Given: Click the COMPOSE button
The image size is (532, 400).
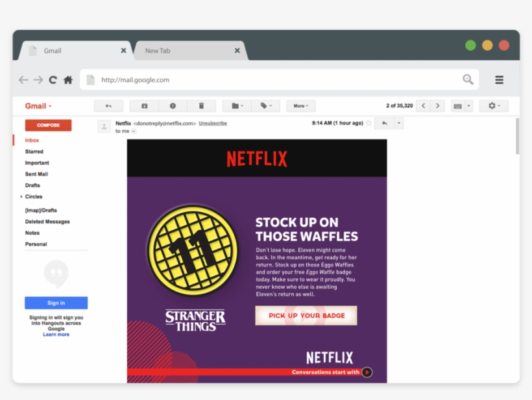Looking at the screenshot, I should 48,125.
